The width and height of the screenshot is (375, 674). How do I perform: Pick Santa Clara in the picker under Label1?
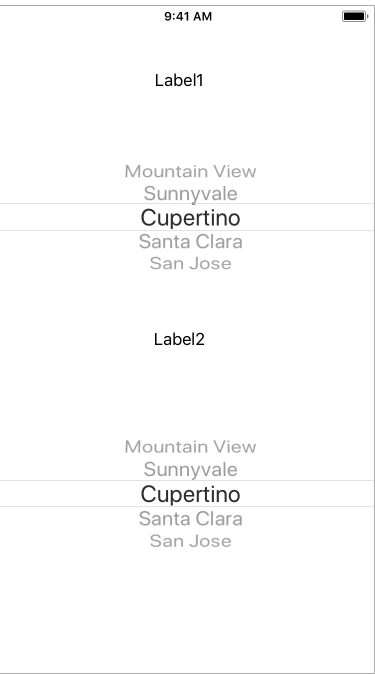click(x=191, y=241)
